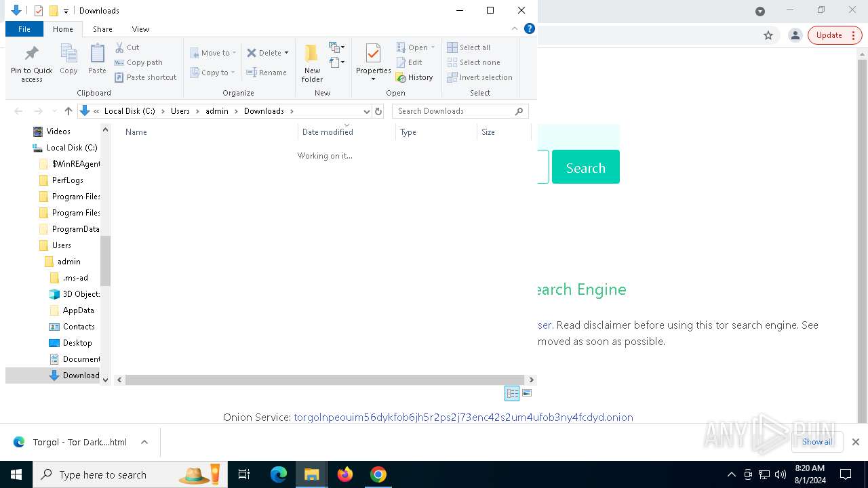The image size is (868, 488).
Task: Click the Cut scissors button
Action: 127,47
